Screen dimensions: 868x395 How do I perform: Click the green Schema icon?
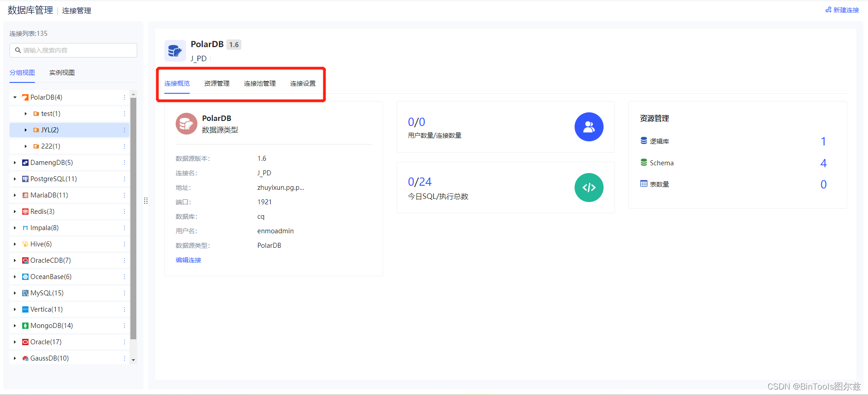pos(643,162)
